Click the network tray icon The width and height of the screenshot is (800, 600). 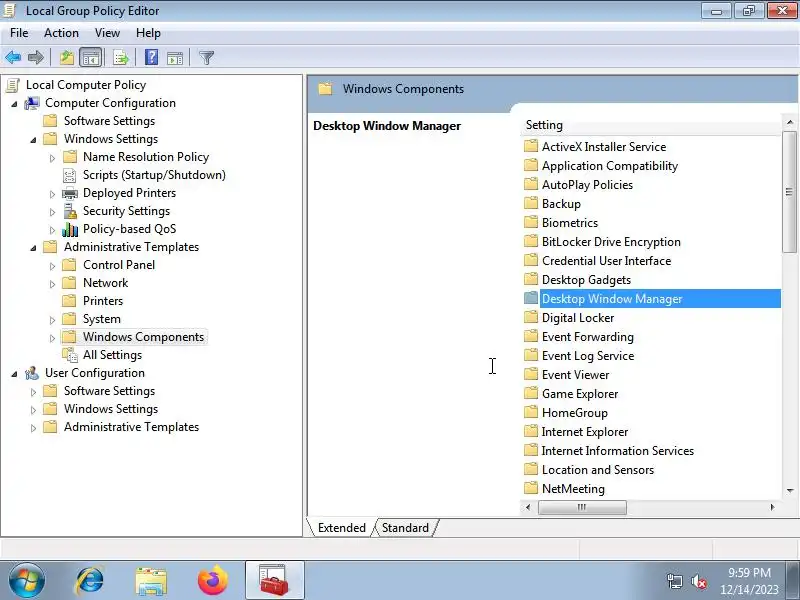click(x=674, y=581)
